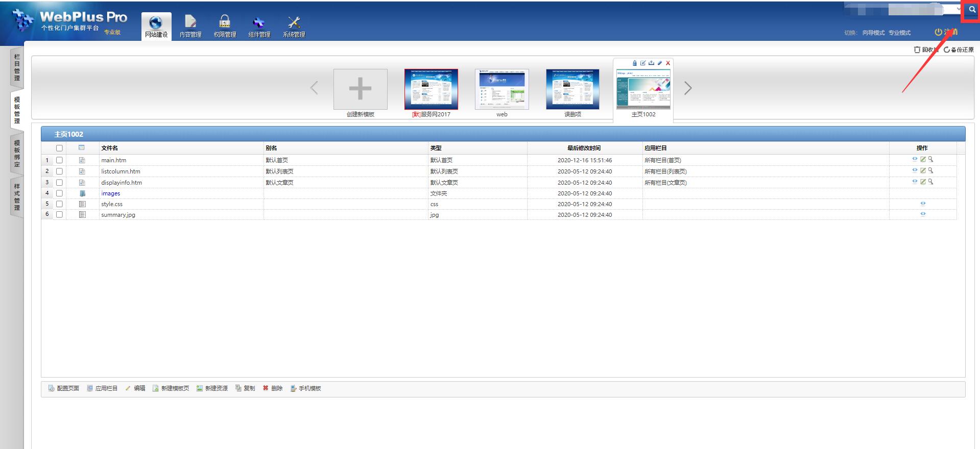980x449 pixels.
Task: Click the search magnifier icon at top right
Action: (972, 10)
